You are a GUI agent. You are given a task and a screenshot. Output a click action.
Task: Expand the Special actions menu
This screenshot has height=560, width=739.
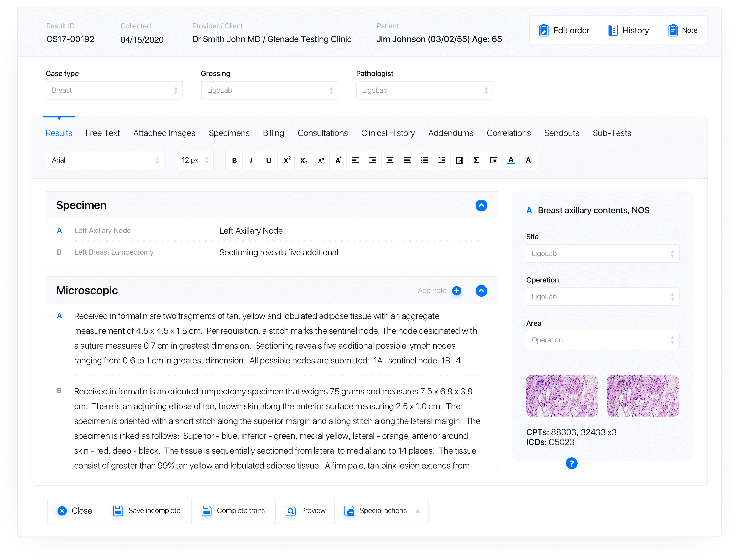[382, 511]
